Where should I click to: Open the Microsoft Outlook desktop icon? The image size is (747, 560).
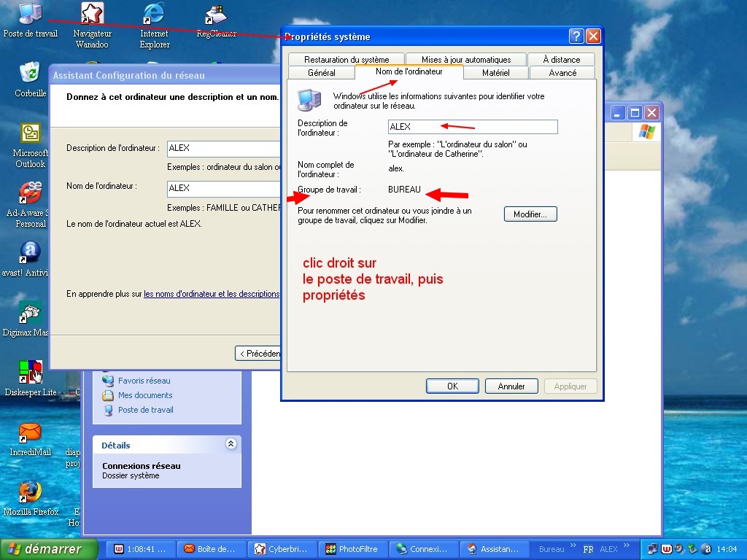[x=30, y=134]
